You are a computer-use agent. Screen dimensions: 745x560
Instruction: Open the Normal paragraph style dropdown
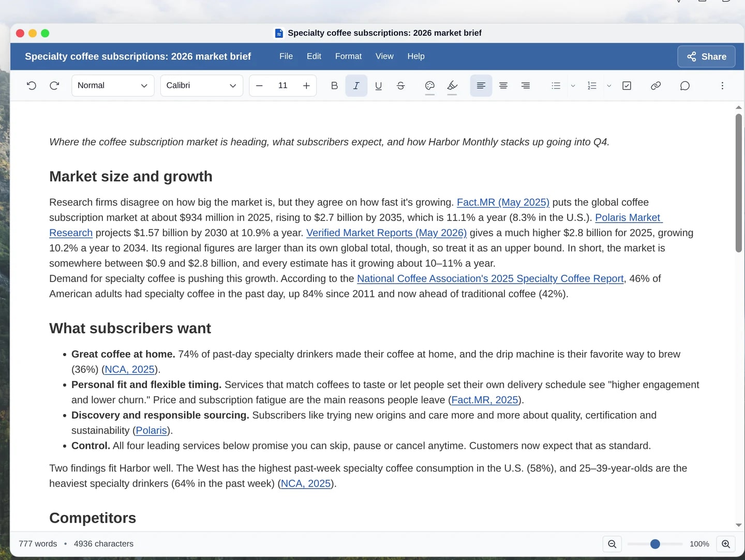[113, 85]
